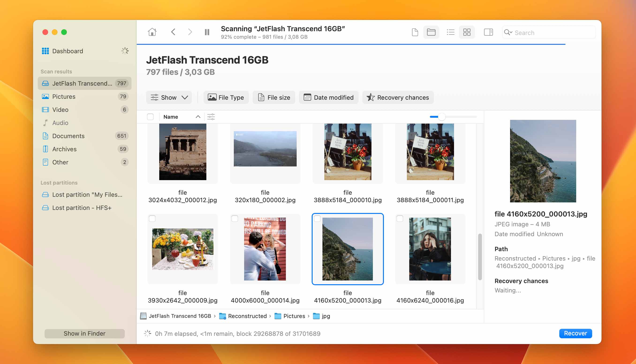This screenshot has width=636, height=364.
Task: Open the Video category
Action: point(84,110)
